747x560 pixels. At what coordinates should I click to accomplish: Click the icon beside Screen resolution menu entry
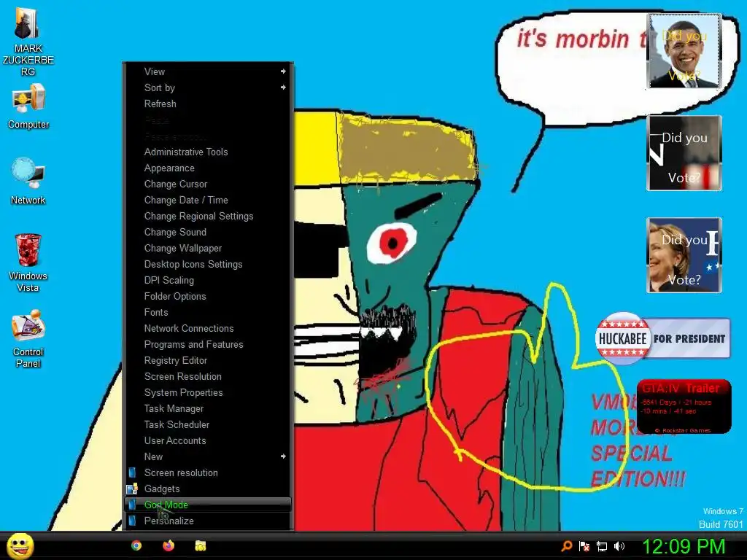[x=133, y=472]
